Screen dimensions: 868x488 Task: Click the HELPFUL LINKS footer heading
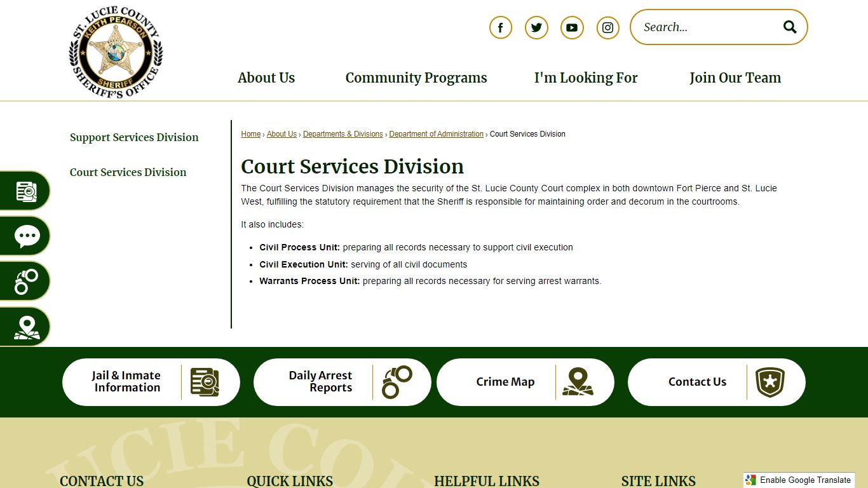(x=487, y=481)
